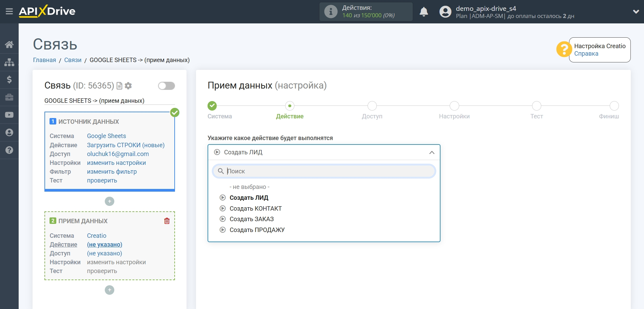The height and width of the screenshot is (309, 644).
Task: Choose the Создать ЗАКАЗ action
Action: [x=251, y=219]
